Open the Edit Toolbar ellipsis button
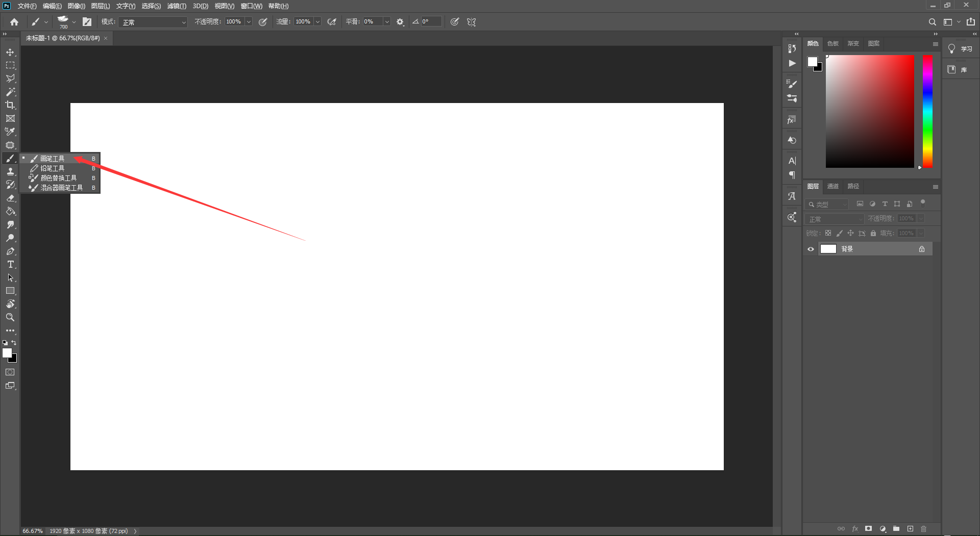980x536 pixels. pos(10,330)
